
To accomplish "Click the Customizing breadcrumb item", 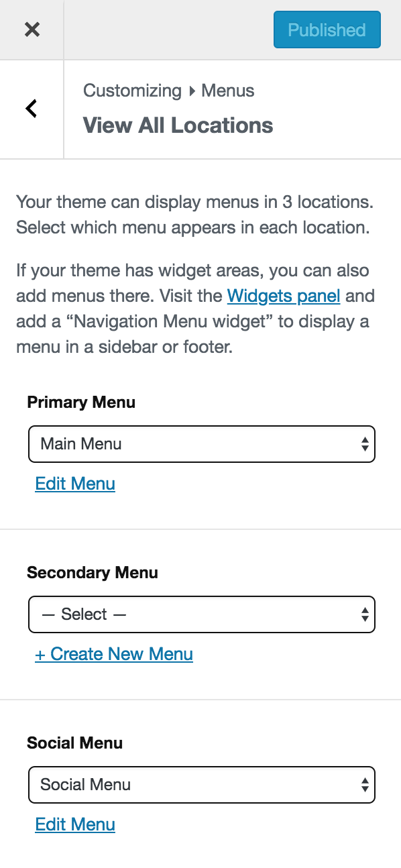I will pyautogui.click(x=132, y=91).
